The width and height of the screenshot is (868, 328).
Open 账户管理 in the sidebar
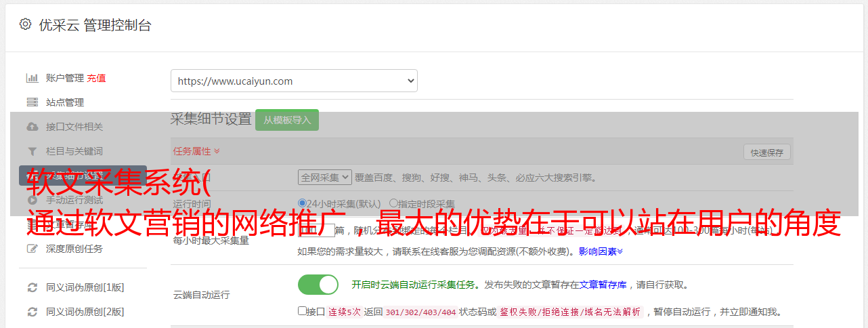65,78
